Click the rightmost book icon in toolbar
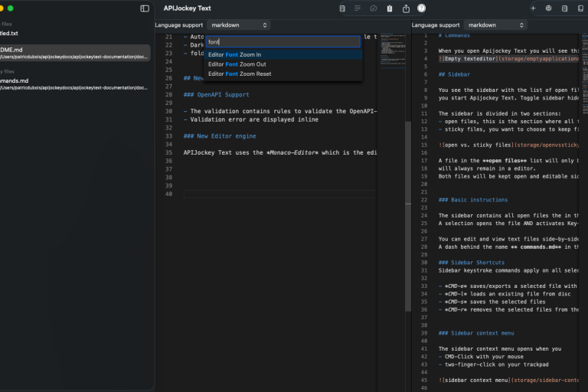The image size is (588, 392). point(580,8)
